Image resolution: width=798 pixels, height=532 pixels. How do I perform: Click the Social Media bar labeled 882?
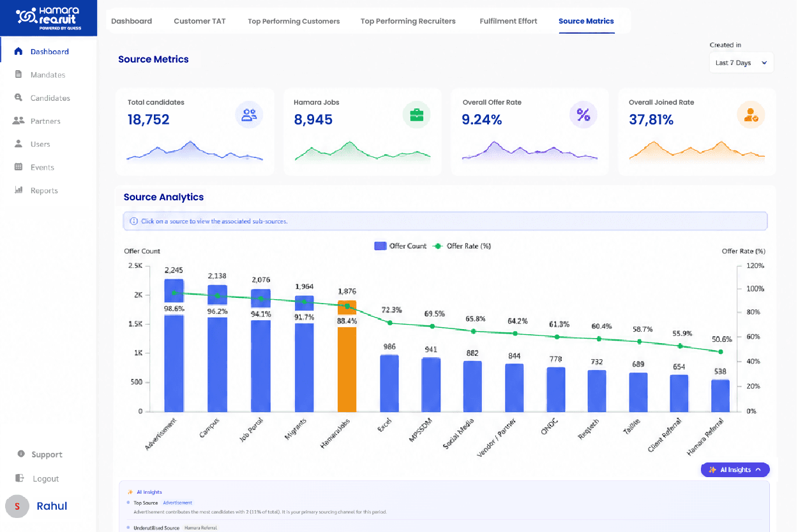tap(472, 386)
